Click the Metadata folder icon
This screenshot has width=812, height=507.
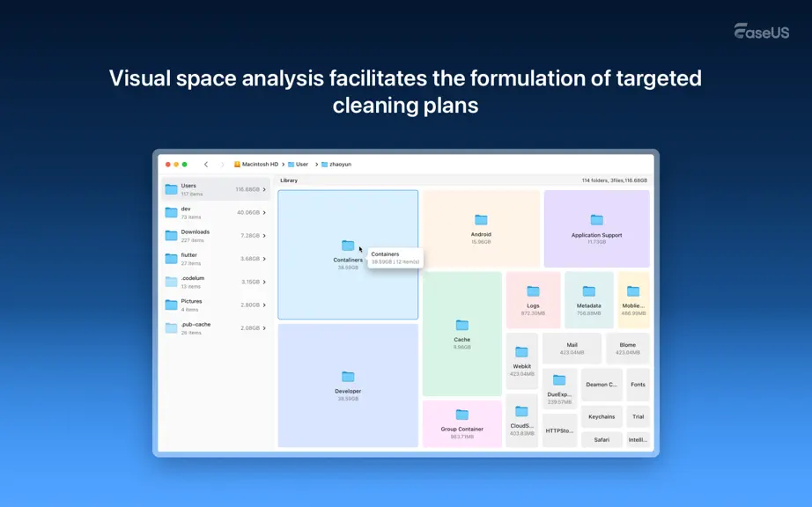coord(589,291)
